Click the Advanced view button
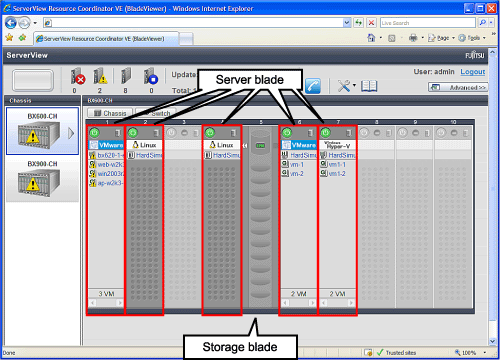 458,87
